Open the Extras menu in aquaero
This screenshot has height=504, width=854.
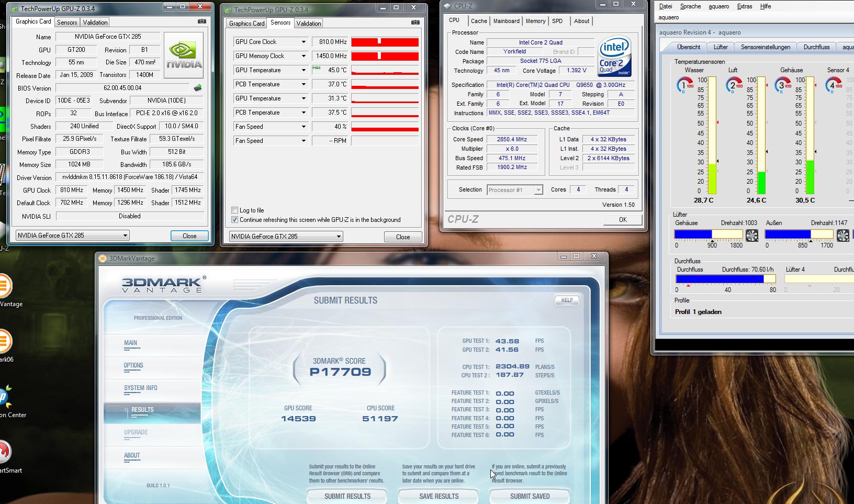pyautogui.click(x=744, y=6)
